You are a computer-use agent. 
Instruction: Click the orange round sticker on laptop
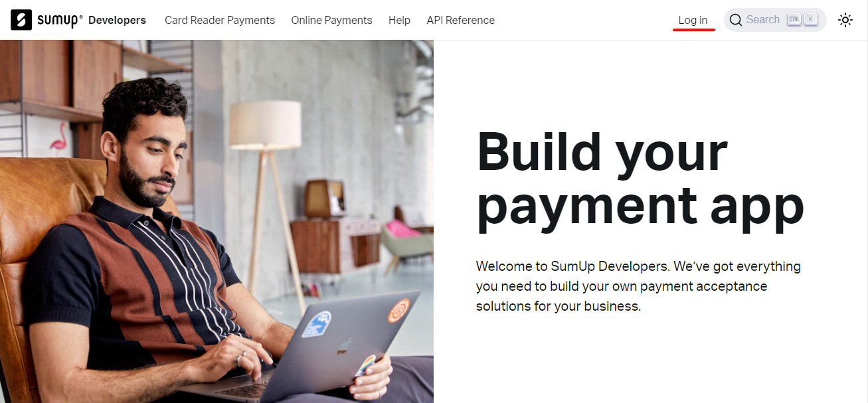tap(398, 311)
